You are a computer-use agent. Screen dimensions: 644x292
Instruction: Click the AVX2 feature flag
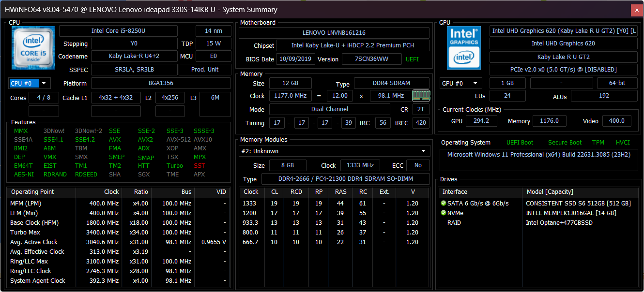pos(145,140)
